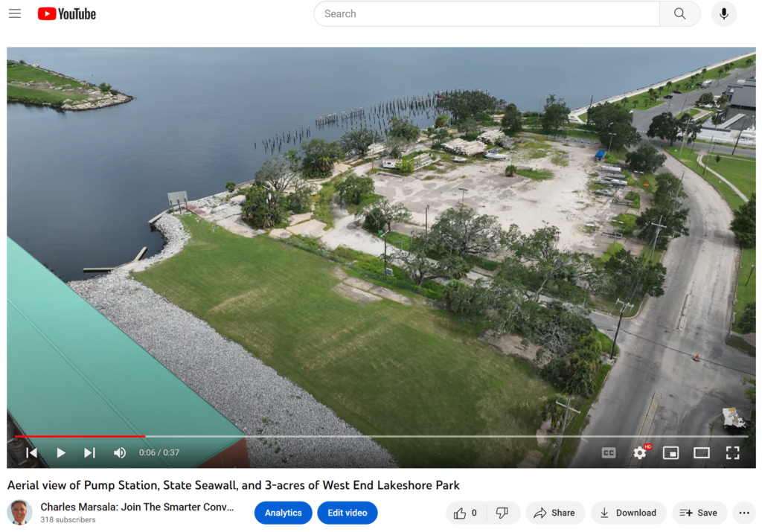
Task: Click the magnifying glass search button
Action: coord(680,13)
